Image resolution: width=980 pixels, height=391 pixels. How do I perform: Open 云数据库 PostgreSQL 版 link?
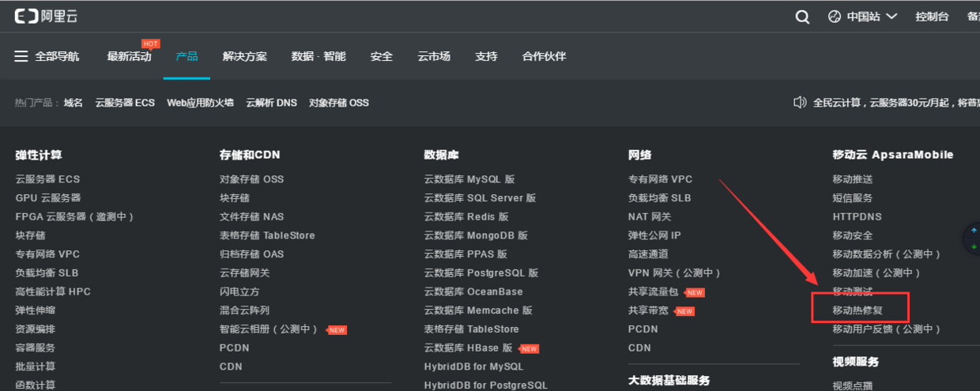[481, 273]
